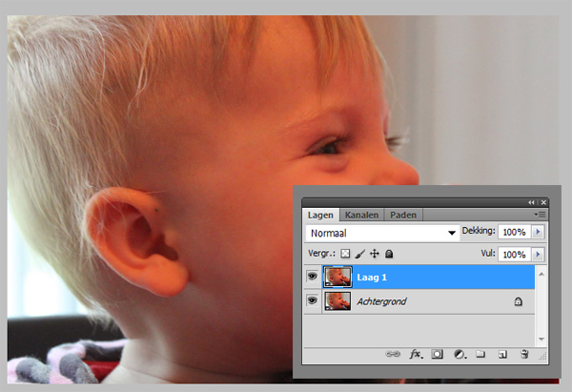
Task: Select the Achtergrond layer name
Action: [381, 301]
